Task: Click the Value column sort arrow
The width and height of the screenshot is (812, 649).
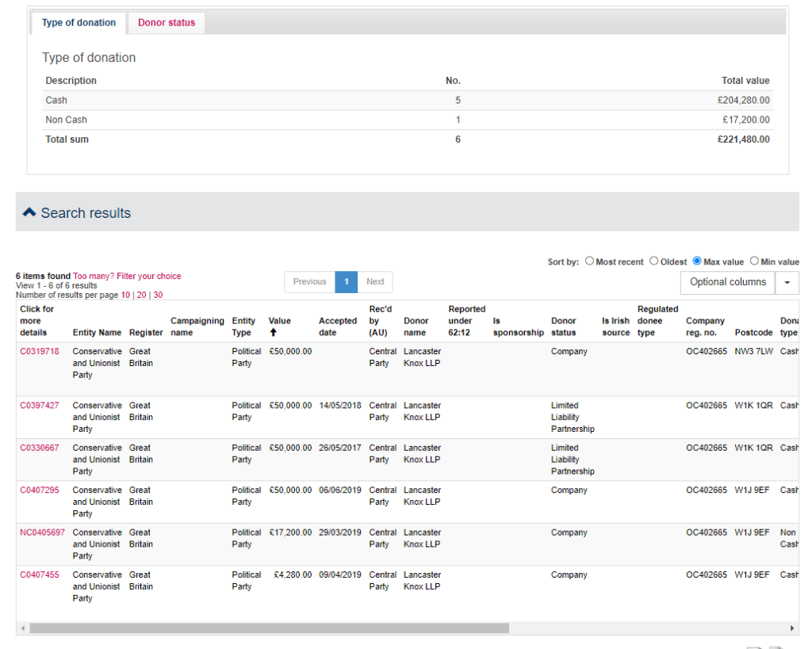Action: [273, 333]
